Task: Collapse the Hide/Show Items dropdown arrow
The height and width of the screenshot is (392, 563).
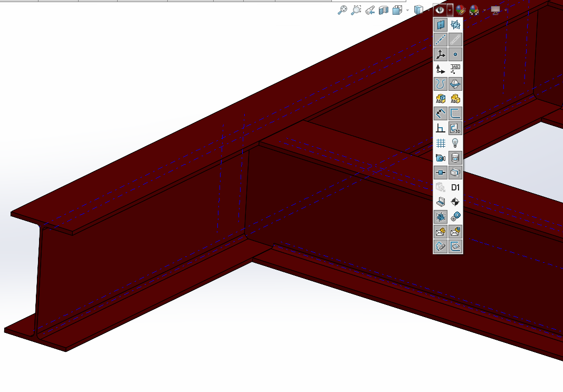Action: tap(450, 10)
